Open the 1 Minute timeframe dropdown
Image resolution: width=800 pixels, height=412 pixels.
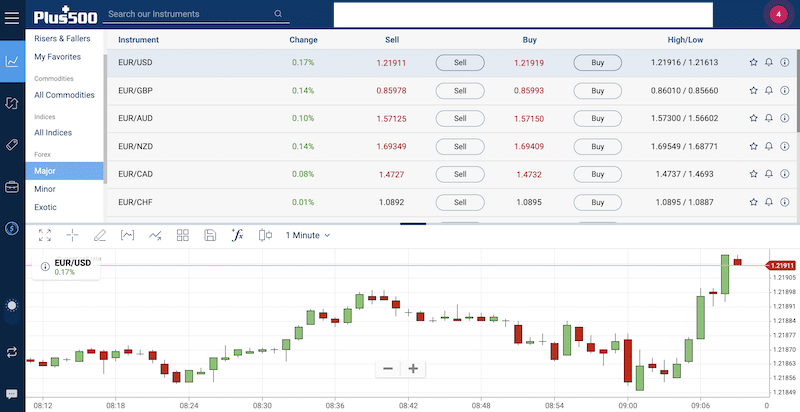coord(308,235)
